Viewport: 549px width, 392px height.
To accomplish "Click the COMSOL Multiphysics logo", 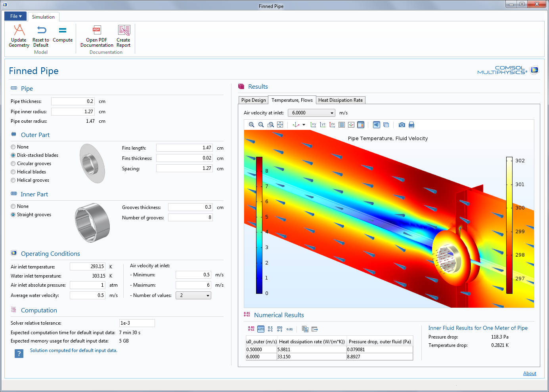I will (508, 70).
